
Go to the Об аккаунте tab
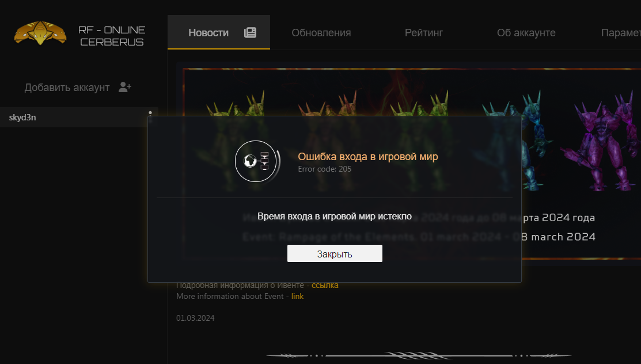526,33
